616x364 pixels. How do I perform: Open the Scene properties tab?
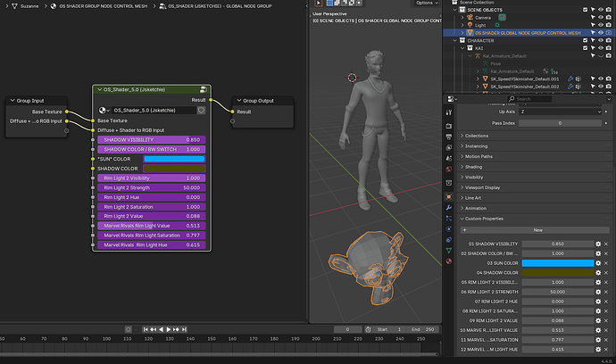[449, 158]
